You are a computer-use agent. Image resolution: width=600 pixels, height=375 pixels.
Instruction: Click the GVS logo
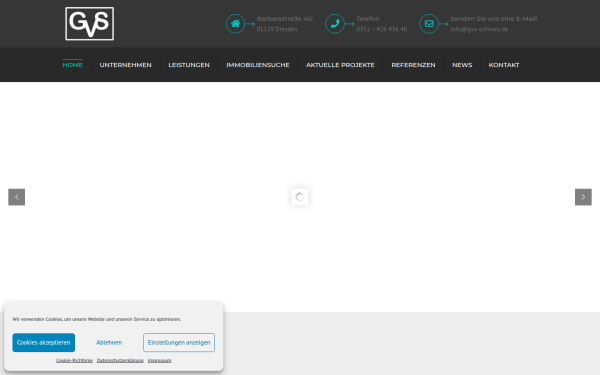click(90, 24)
